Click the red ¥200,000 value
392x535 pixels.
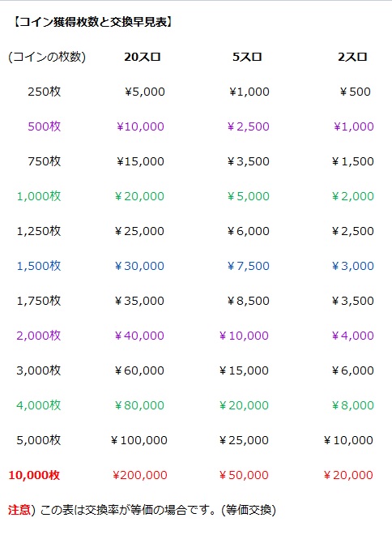coord(140,475)
